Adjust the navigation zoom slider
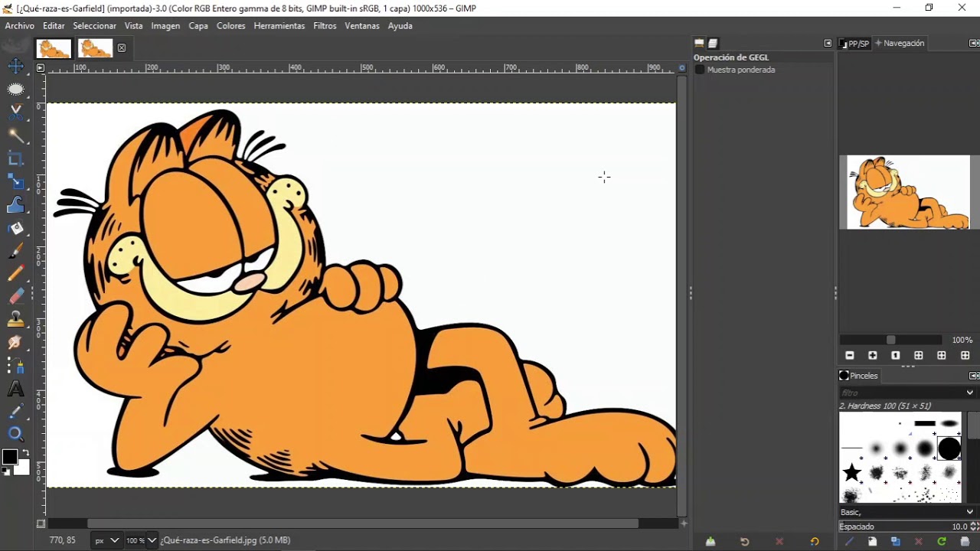Screen dimensions: 980x551 (891, 340)
